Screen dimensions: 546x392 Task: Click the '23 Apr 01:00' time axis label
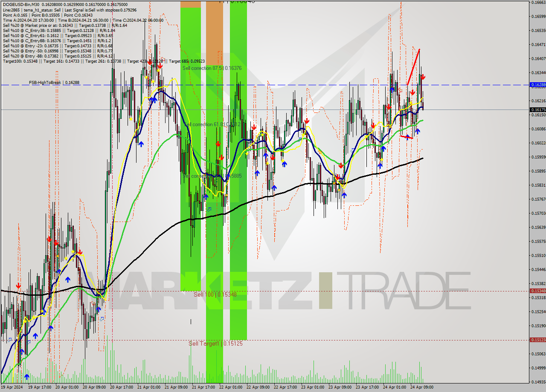click(313, 387)
